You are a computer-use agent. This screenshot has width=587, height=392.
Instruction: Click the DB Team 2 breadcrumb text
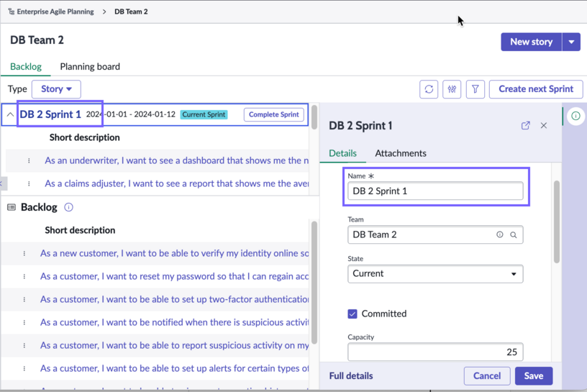point(131,12)
